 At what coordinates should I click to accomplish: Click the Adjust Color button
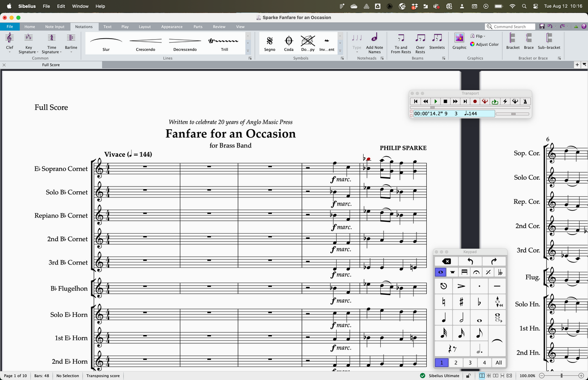pyautogui.click(x=484, y=44)
